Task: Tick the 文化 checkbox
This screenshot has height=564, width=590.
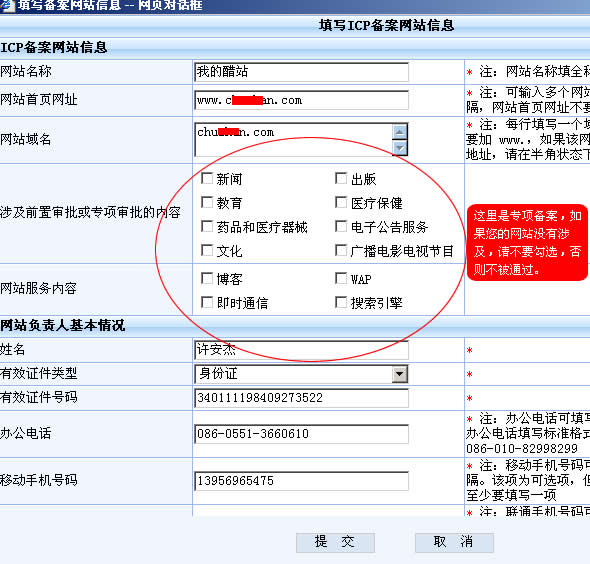Action: click(x=207, y=251)
